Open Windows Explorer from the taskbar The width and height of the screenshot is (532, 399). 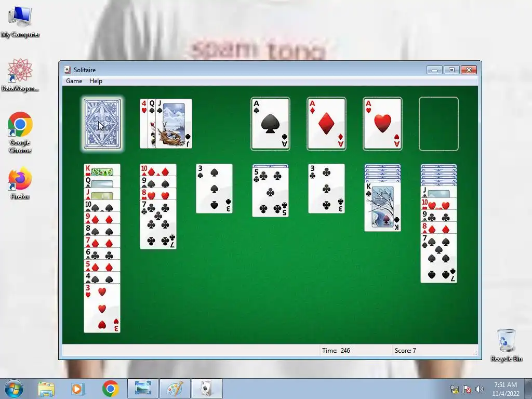click(x=46, y=389)
